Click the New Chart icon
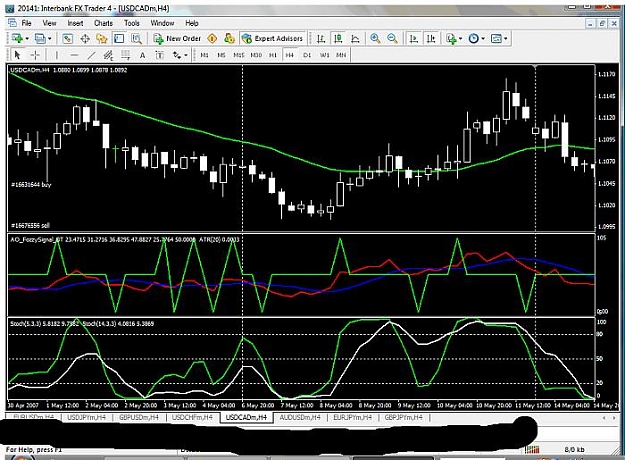Viewport: 625px width, 460px height. 17,38
